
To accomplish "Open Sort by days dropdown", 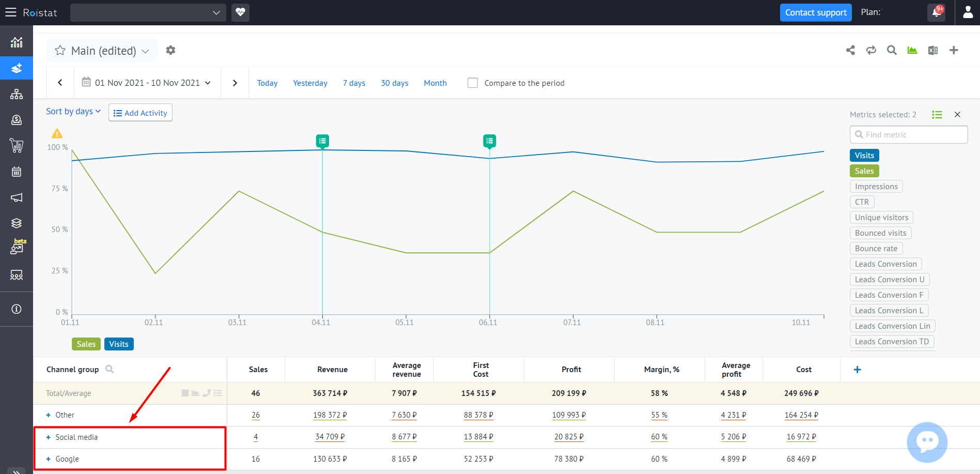I will click(73, 111).
